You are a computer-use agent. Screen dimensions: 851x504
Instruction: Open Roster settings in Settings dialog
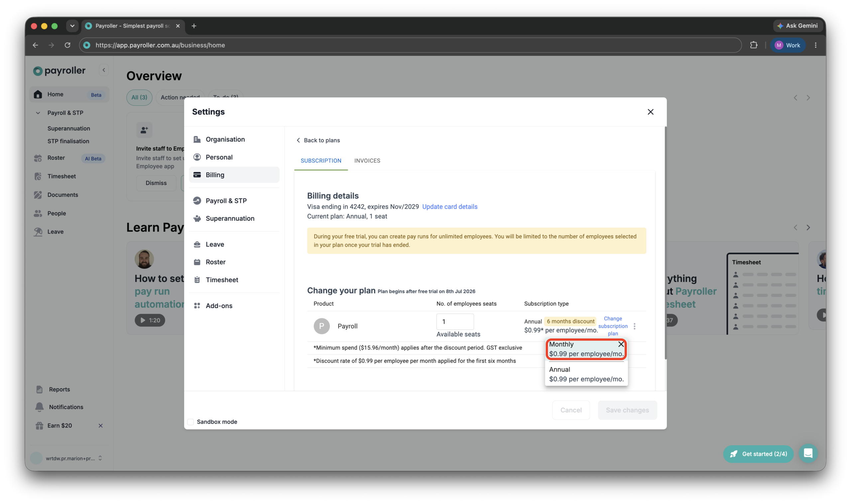pyautogui.click(x=234, y=261)
